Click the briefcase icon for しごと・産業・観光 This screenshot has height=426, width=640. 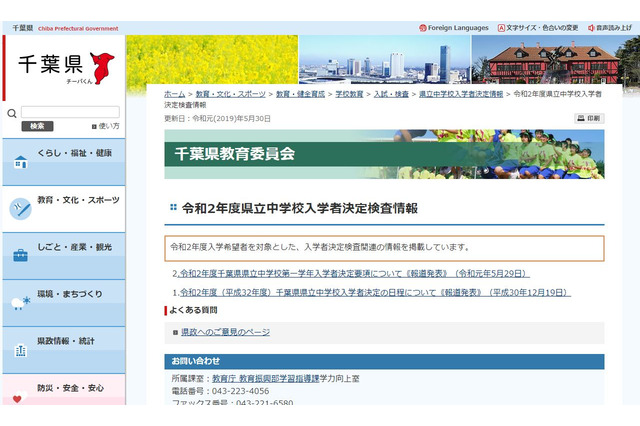[20, 255]
